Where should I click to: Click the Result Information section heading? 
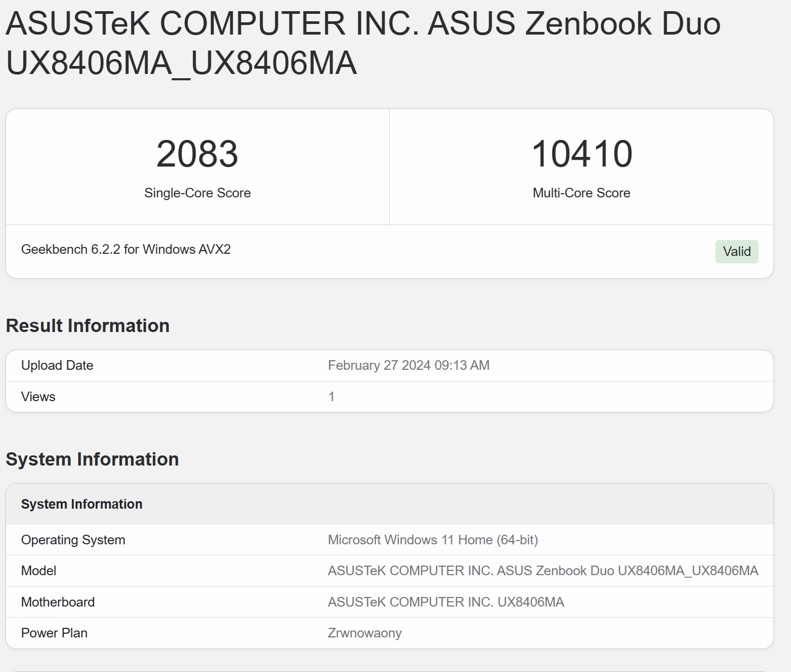[87, 326]
